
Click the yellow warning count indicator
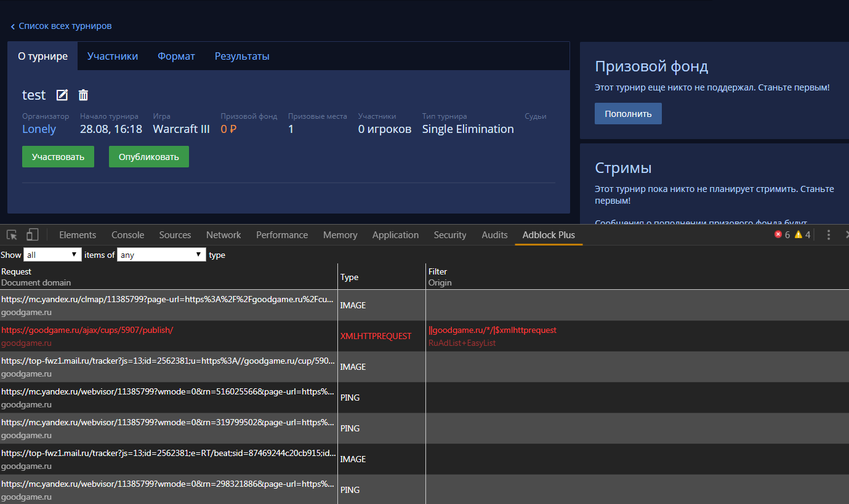point(802,234)
